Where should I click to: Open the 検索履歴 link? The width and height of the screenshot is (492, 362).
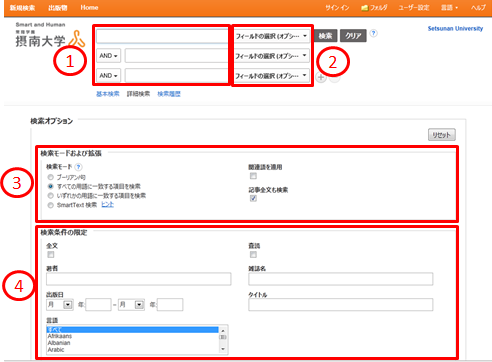169,94
